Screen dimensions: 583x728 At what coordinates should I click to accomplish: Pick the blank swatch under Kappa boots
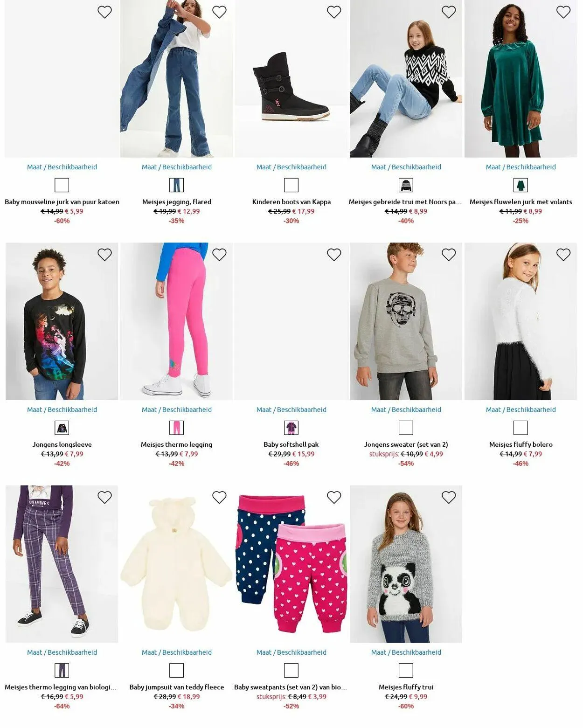[x=291, y=185]
